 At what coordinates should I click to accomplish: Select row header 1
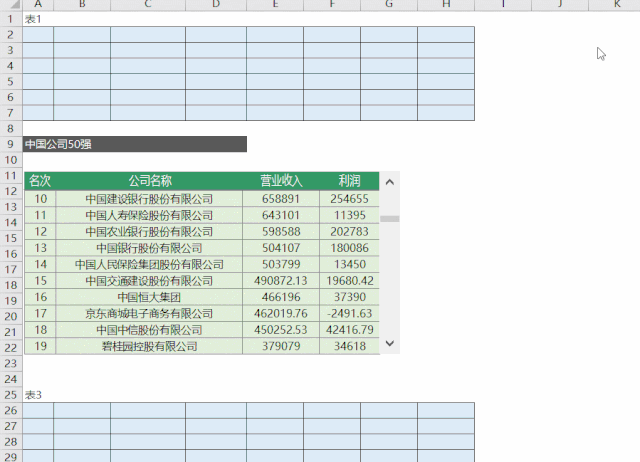point(11,19)
